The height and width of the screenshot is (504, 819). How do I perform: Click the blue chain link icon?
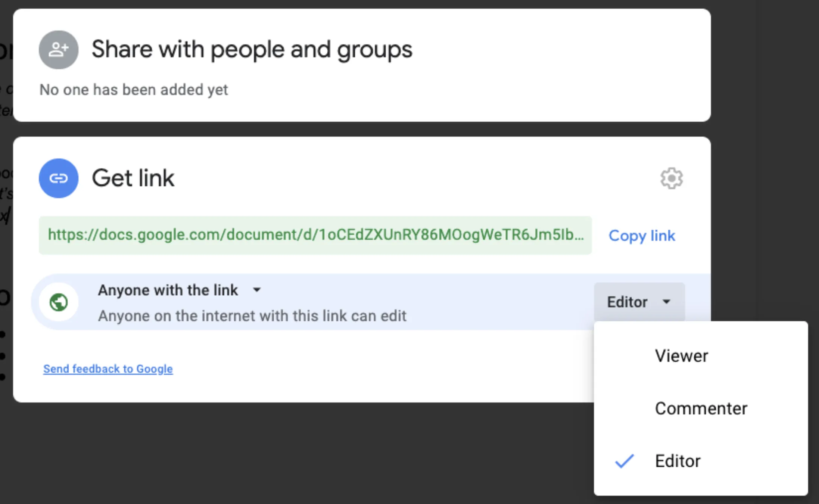pyautogui.click(x=59, y=178)
